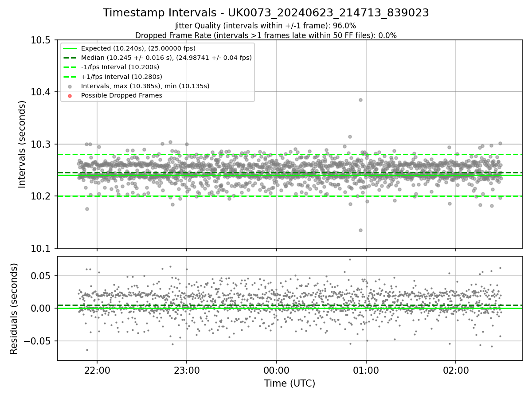Click legend entry 'Expected (10.240s), (25.00000 fps)'
The width and height of the screenshot is (532, 399).
138,48
